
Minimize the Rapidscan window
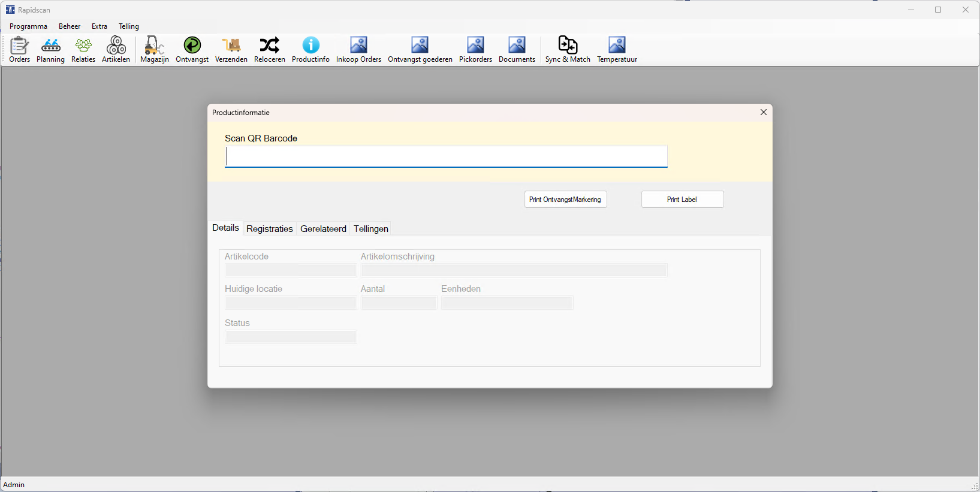click(x=911, y=10)
